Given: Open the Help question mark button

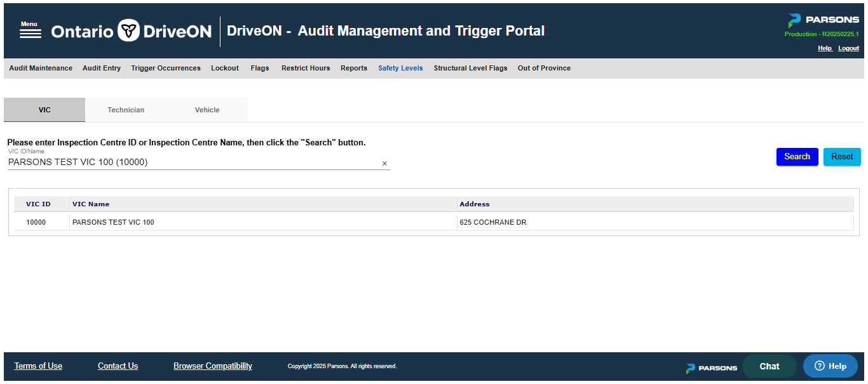Looking at the screenshot, I should coord(830,366).
